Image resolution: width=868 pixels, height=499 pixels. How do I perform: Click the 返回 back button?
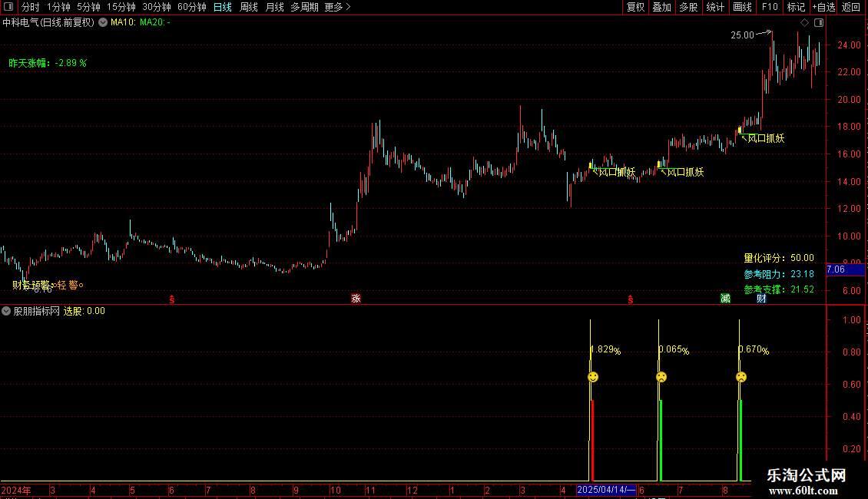pyautogui.click(x=851, y=7)
